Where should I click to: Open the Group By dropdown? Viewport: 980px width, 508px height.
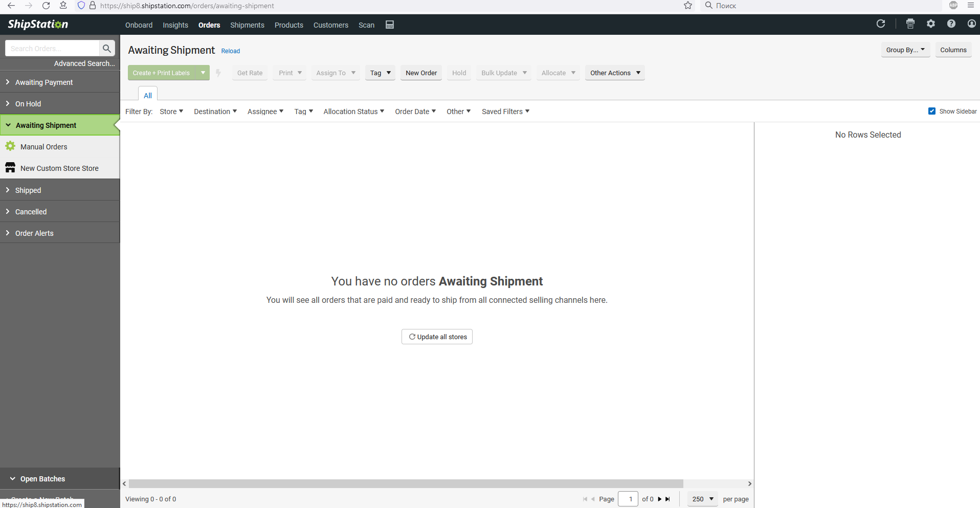[905, 50]
